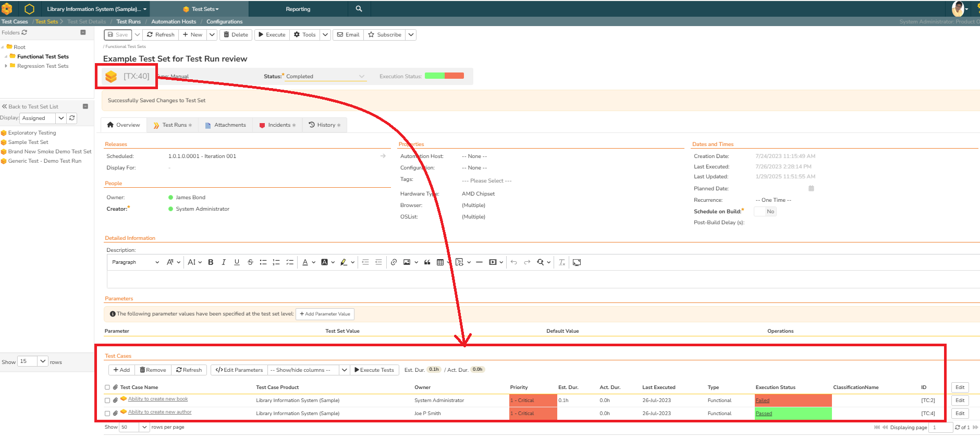This screenshot has height=437, width=980.
Task: Switch to the Test Runs tab
Action: 174,125
